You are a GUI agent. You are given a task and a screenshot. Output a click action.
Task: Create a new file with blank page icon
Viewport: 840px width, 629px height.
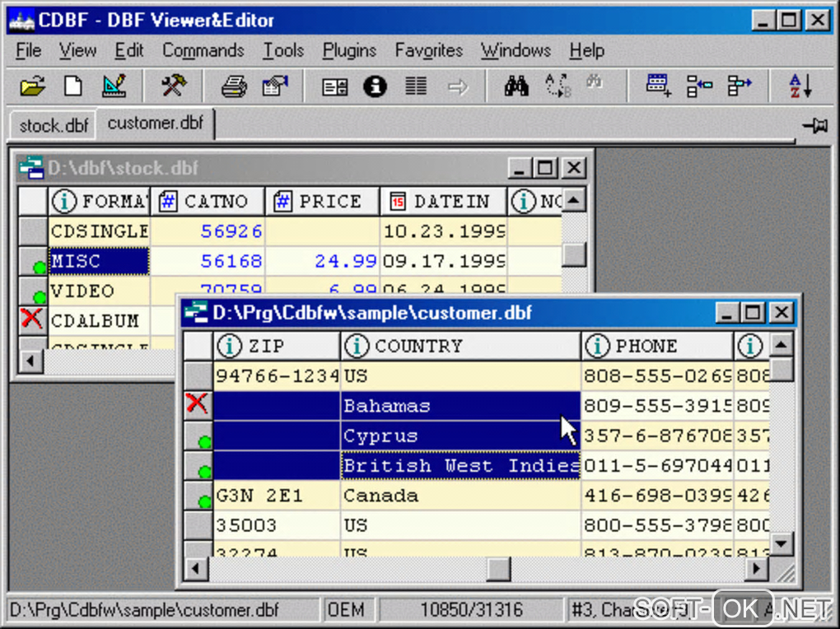[72, 86]
